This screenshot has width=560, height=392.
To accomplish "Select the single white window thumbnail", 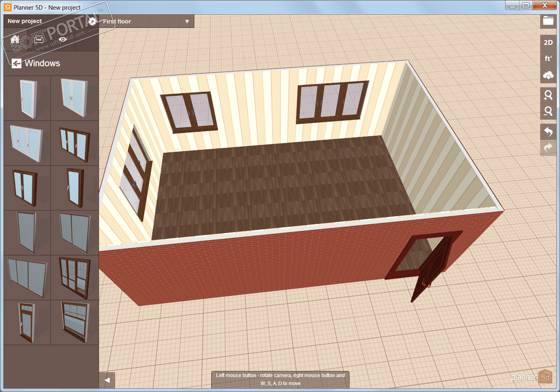I will (27, 98).
